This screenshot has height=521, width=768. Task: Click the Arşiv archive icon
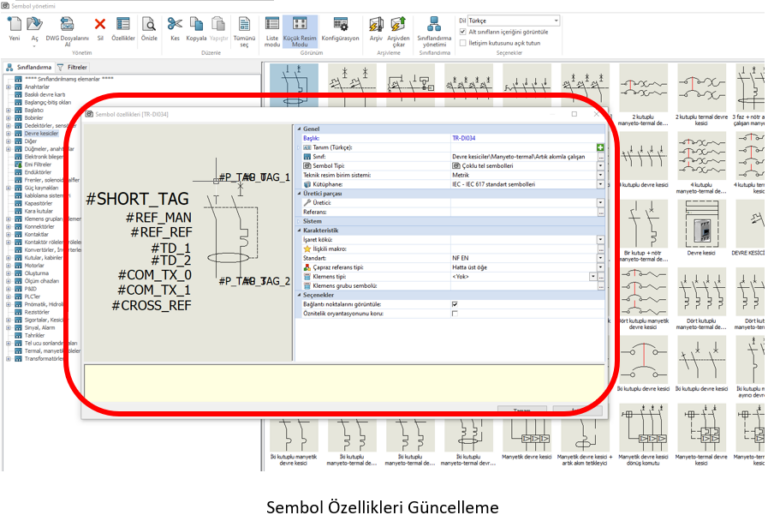pos(376,24)
